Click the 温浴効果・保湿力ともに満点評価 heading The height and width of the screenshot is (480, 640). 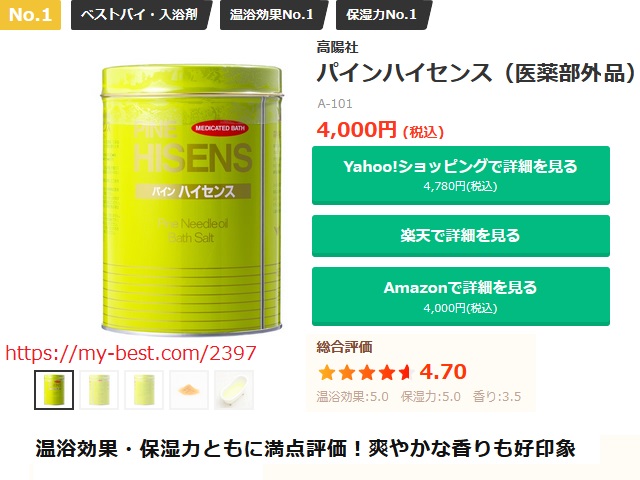(305, 448)
